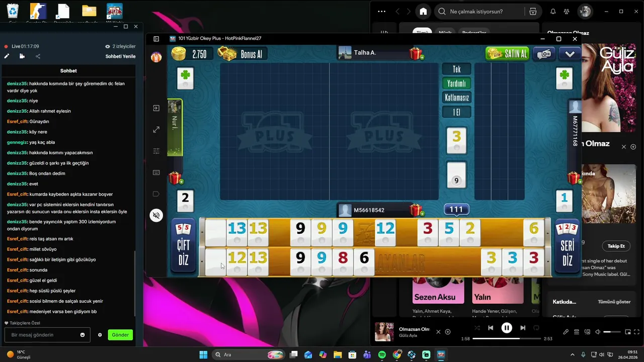Select the blue 12 tile on top rack
Screen dimensions: 644x362
click(x=385, y=233)
